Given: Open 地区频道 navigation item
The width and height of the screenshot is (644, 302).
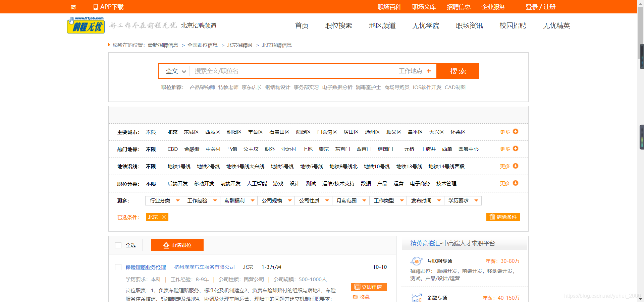Looking at the screenshot, I should 382,25.
